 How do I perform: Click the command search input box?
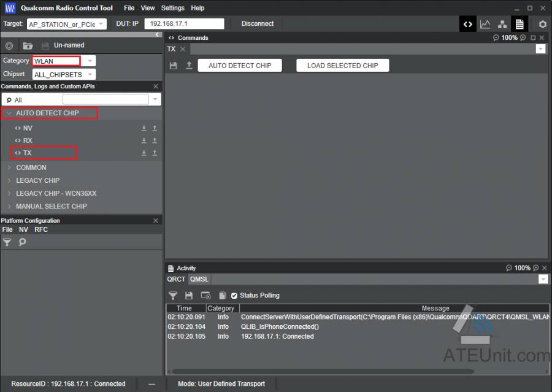coord(105,99)
